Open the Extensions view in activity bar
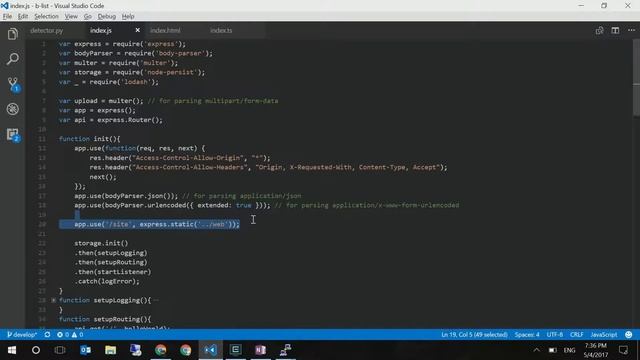Image resolution: width=640 pixels, height=360 pixels. (13, 135)
